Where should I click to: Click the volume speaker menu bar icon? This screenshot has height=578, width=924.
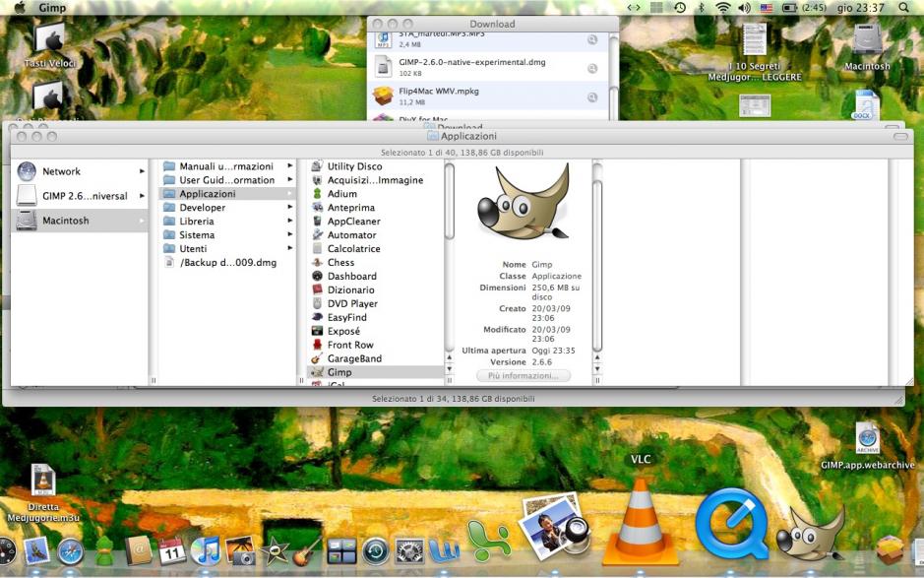click(x=744, y=8)
